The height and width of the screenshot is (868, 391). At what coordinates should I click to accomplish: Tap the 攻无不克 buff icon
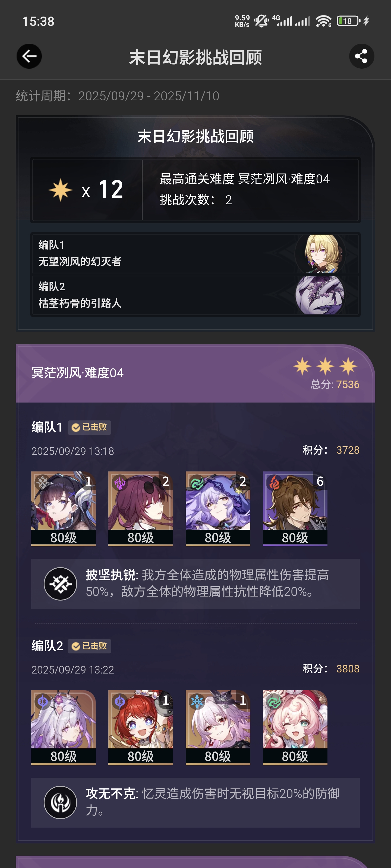pyautogui.click(x=60, y=802)
